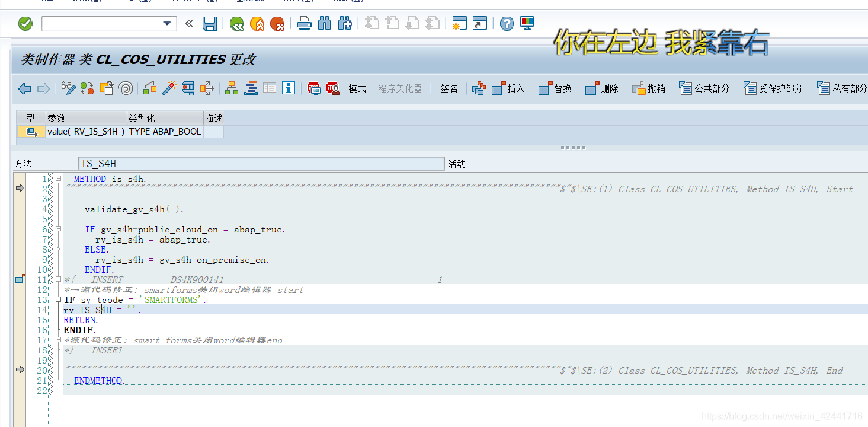Viewport: 868px width, 427px height.
Task: Open the 受保护部分 protected section
Action: tap(773, 89)
